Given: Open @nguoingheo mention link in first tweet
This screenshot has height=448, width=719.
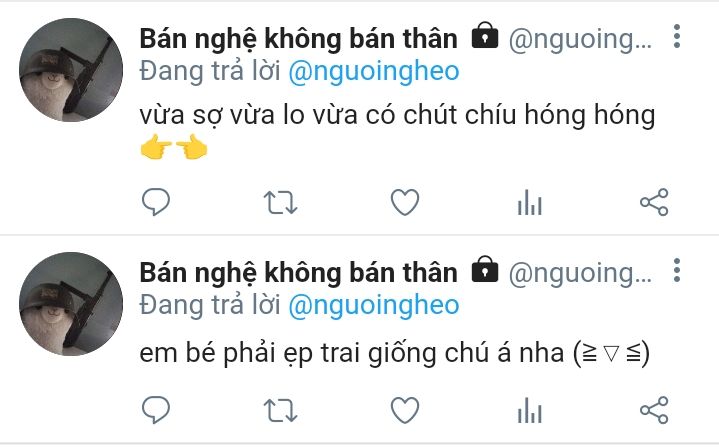Looking at the screenshot, I should pyautogui.click(x=374, y=72).
